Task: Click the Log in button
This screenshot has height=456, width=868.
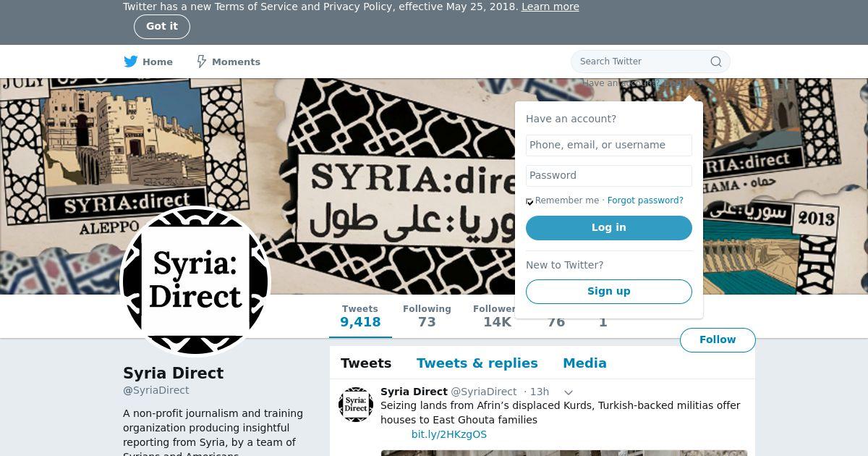Action: 609,227
